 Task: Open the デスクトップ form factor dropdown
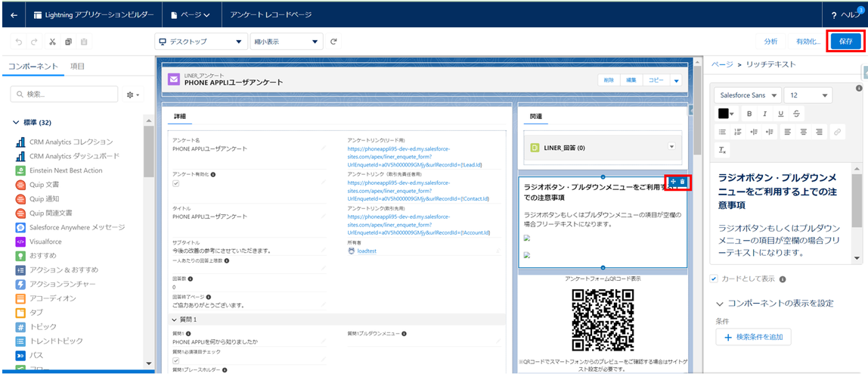200,42
